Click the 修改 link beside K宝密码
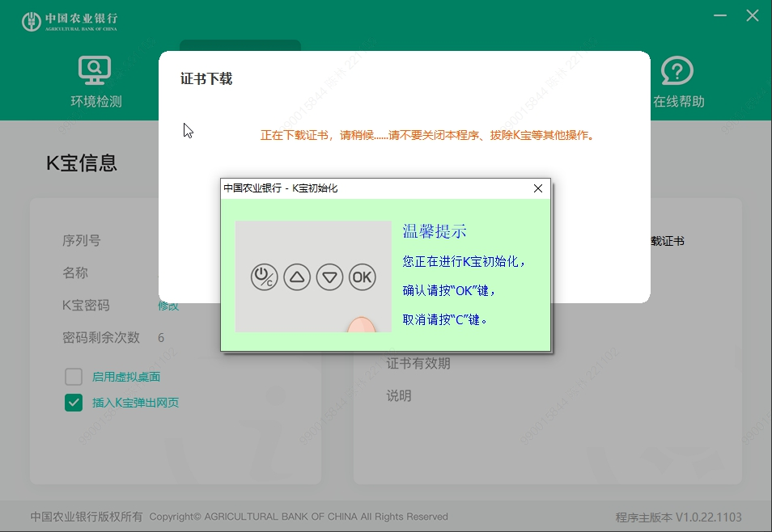This screenshot has width=772, height=532. 168,306
